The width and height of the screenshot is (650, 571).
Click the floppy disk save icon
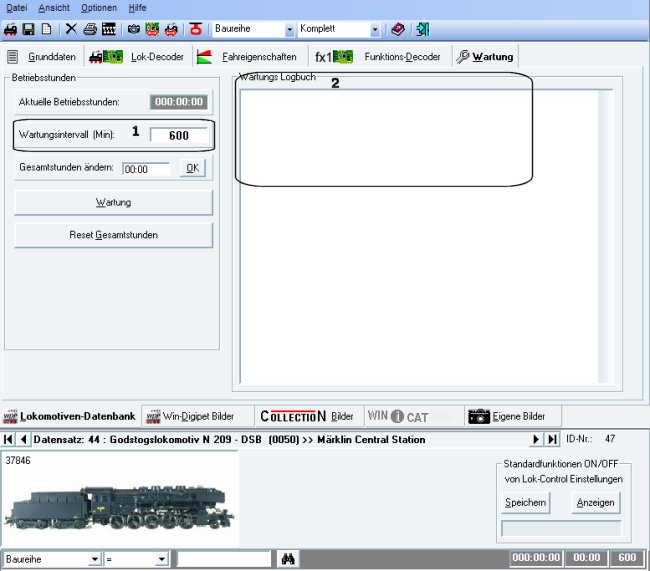pos(28,29)
